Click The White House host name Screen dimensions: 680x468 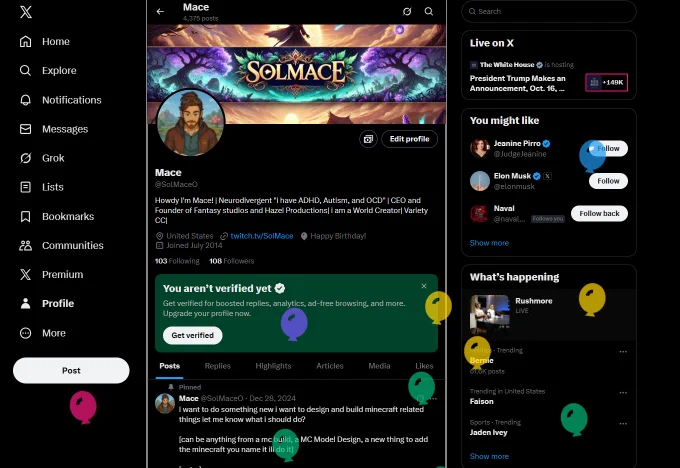[x=507, y=65]
